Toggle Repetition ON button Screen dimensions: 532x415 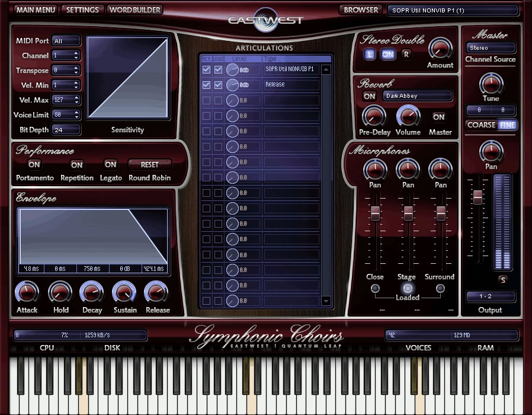(x=76, y=165)
